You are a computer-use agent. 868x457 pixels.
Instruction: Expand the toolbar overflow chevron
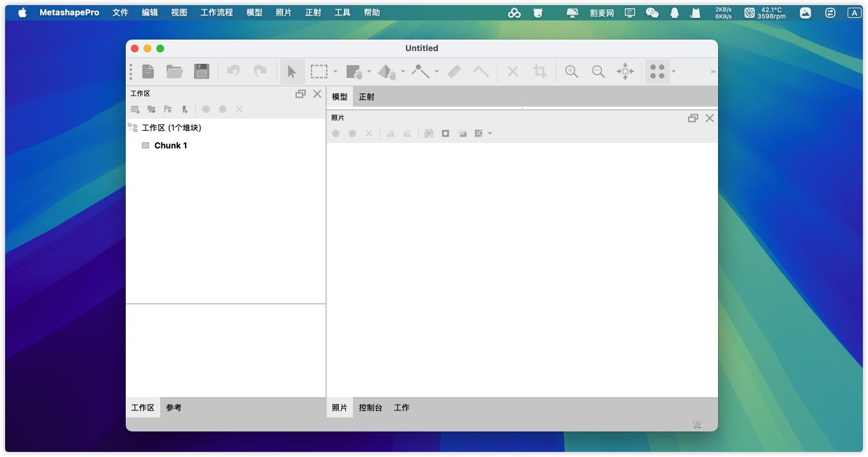tap(713, 71)
